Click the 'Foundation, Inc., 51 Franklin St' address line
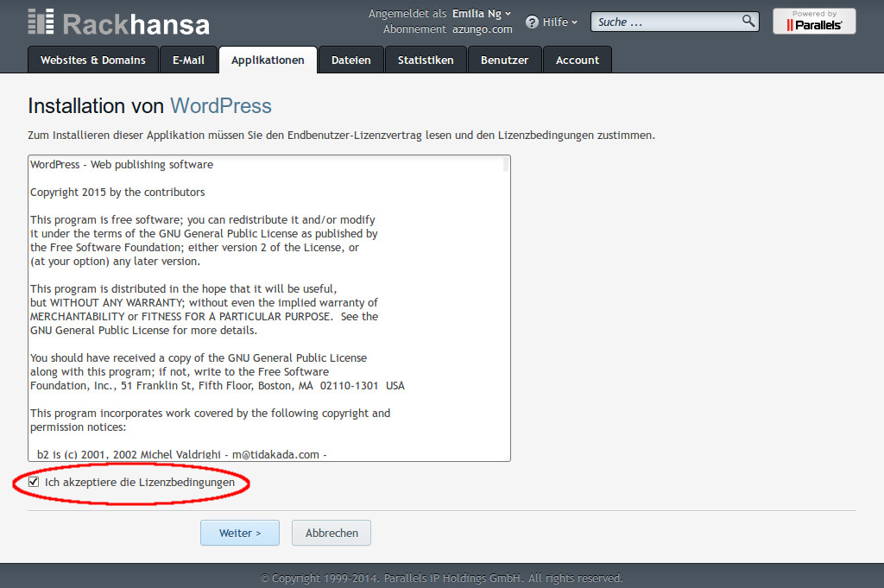The image size is (884, 588). point(218,386)
